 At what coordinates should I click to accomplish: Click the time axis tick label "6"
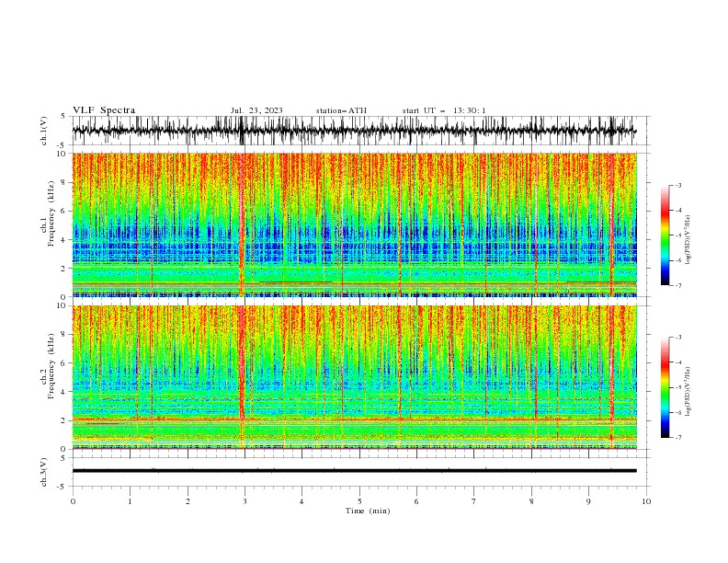[416, 501]
